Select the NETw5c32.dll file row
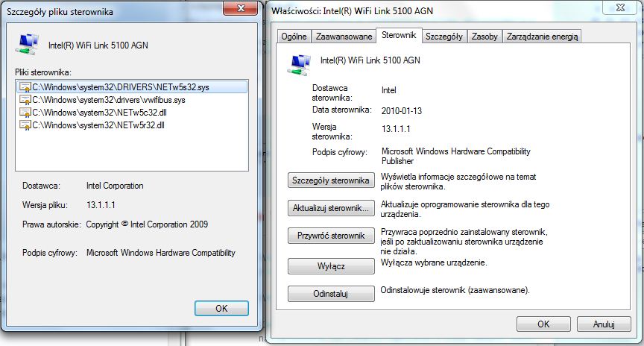The height and width of the screenshot is (346, 644). [x=132, y=113]
